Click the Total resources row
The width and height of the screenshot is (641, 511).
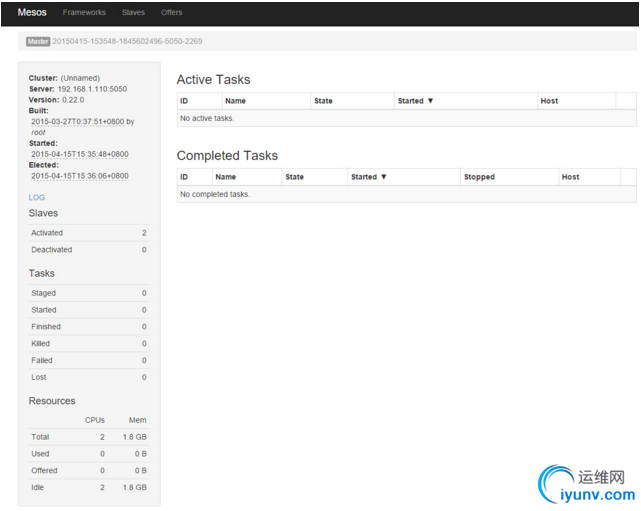pos(89,437)
